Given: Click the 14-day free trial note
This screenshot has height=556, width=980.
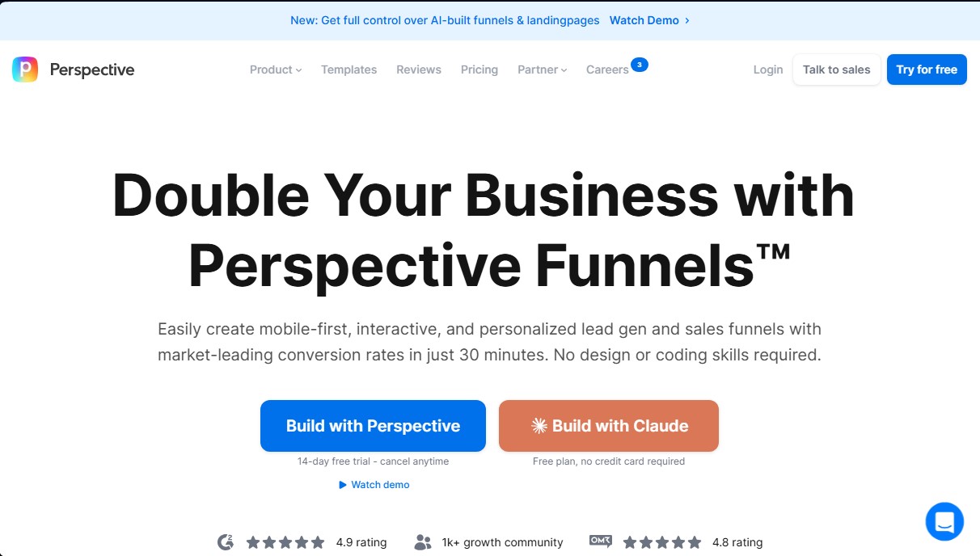Looking at the screenshot, I should point(373,461).
